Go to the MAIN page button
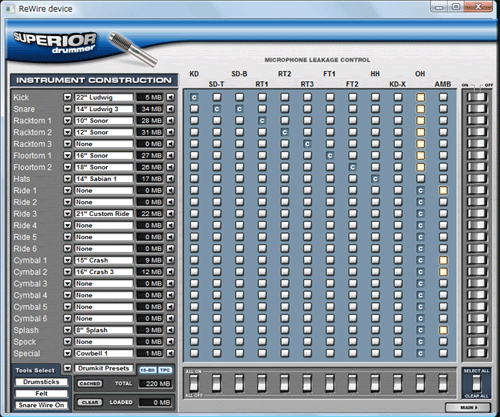This screenshot has height=417, width=500. [x=468, y=408]
